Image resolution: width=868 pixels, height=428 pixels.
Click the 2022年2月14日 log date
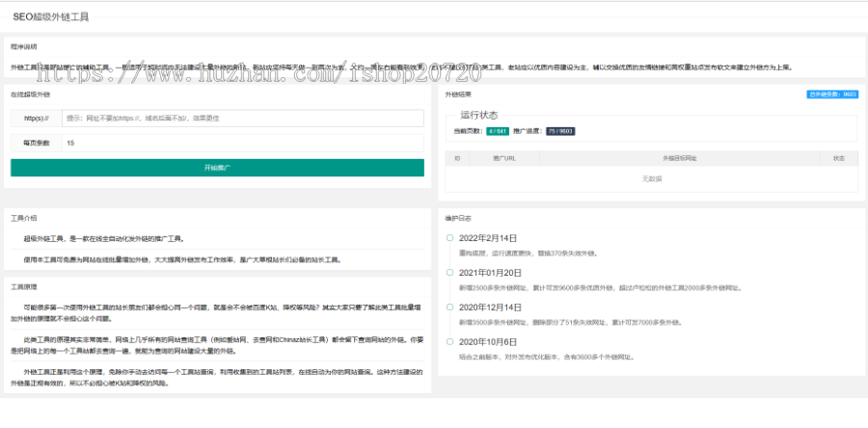pos(488,238)
